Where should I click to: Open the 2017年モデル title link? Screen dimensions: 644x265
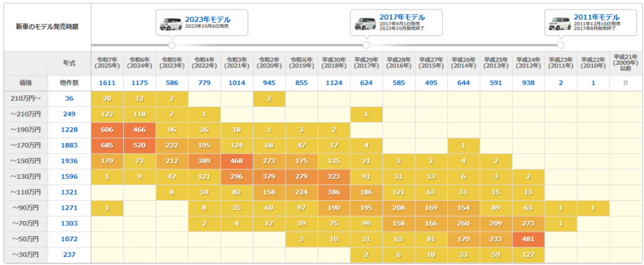coord(402,17)
